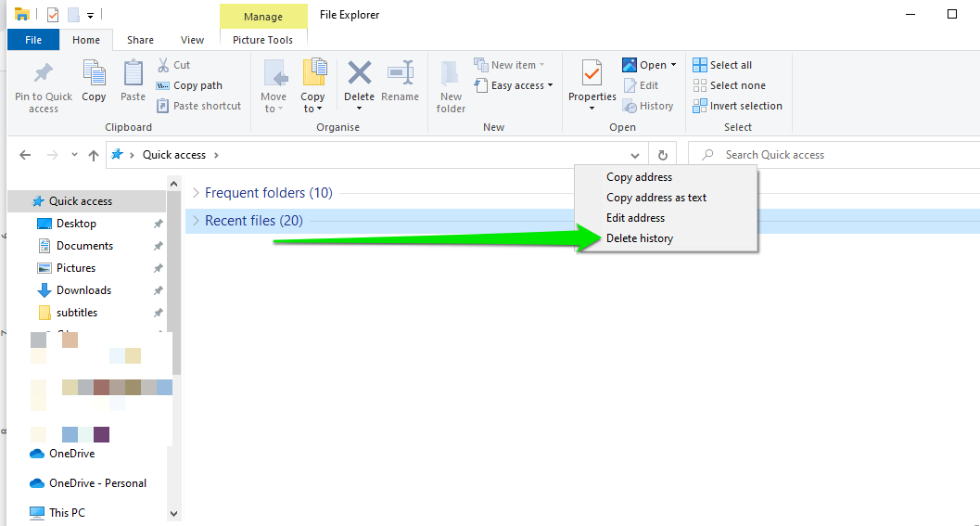Create a New folder
The height and width of the screenshot is (526, 980).
pos(451,86)
